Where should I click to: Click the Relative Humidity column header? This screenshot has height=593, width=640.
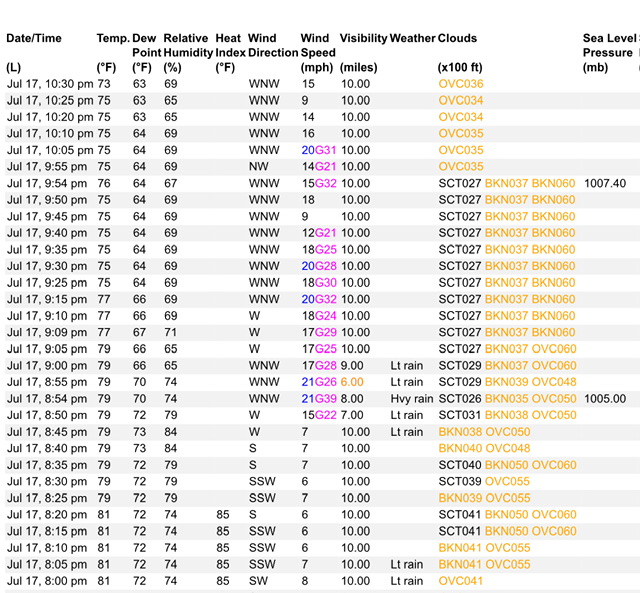[x=188, y=45]
